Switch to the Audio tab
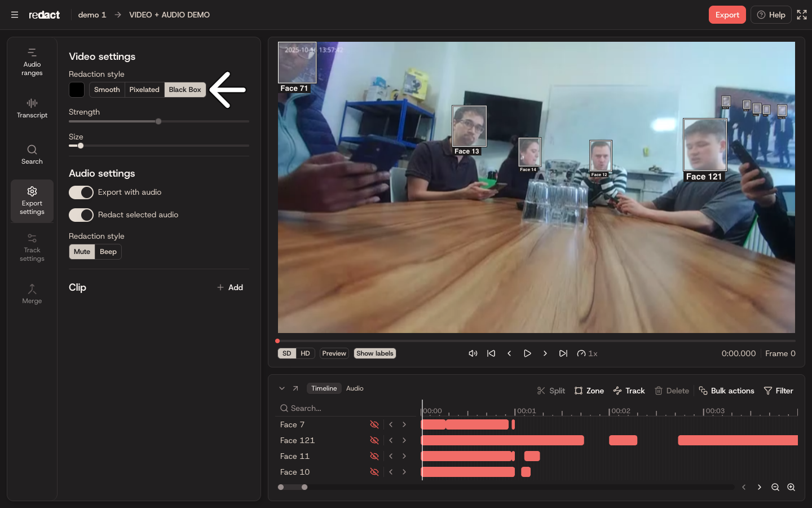The image size is (812, 508). pos(355,388)
